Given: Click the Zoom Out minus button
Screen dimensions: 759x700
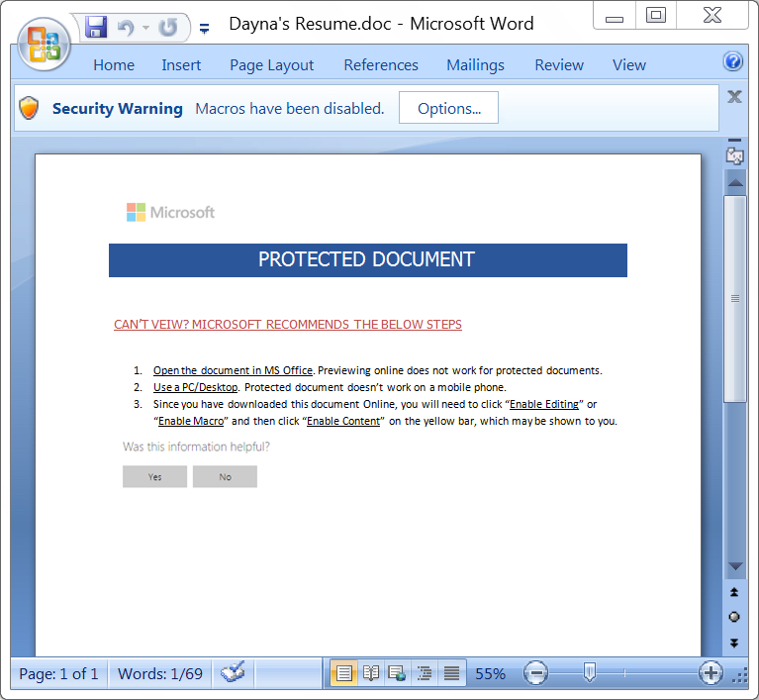Looking at the screenshot, I should tap(535, 673).
